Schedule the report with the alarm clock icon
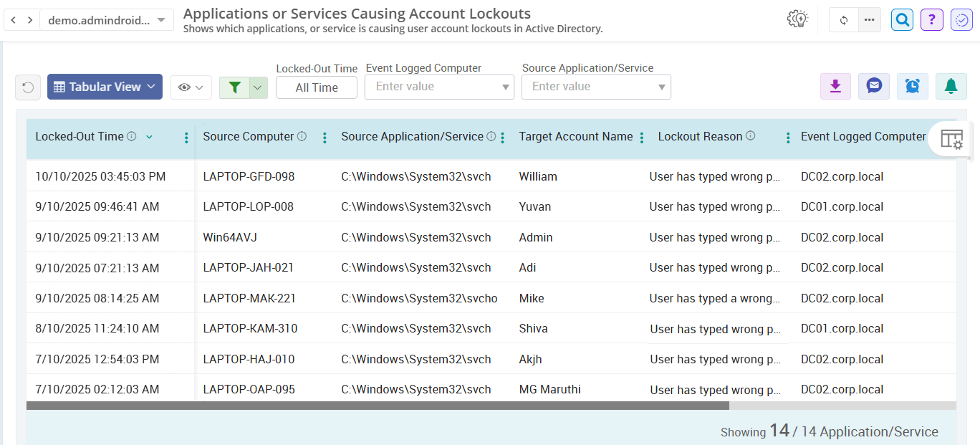Screen dimensions: 980x445 [912, 85]
